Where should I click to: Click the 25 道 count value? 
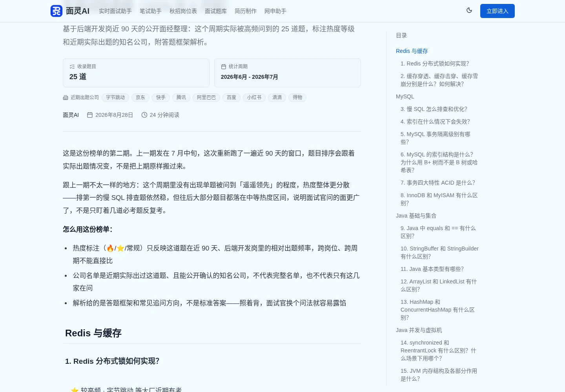(x=78, y=77)
